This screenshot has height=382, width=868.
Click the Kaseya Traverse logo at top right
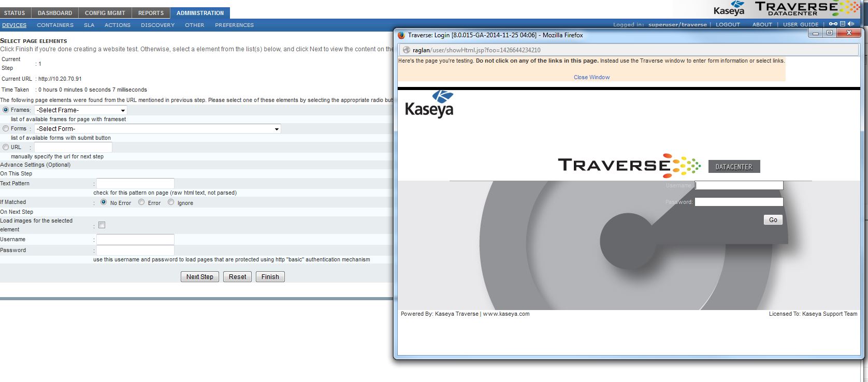pos(786,8)
